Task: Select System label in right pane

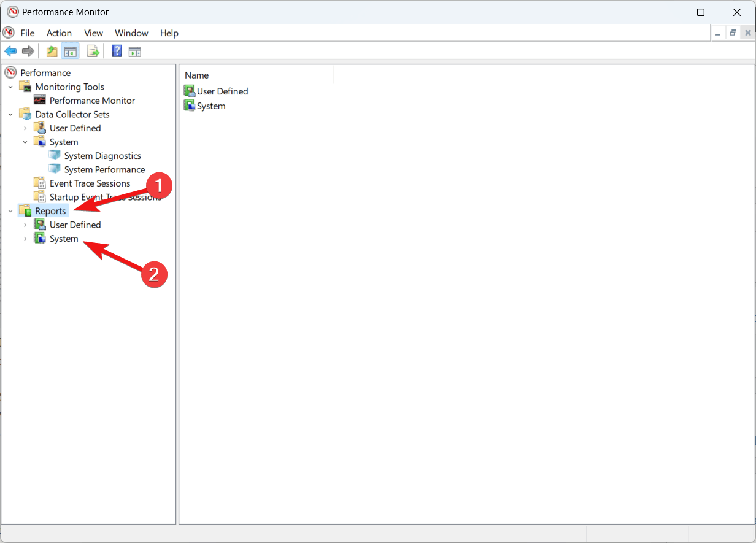Action: (211, 106)
